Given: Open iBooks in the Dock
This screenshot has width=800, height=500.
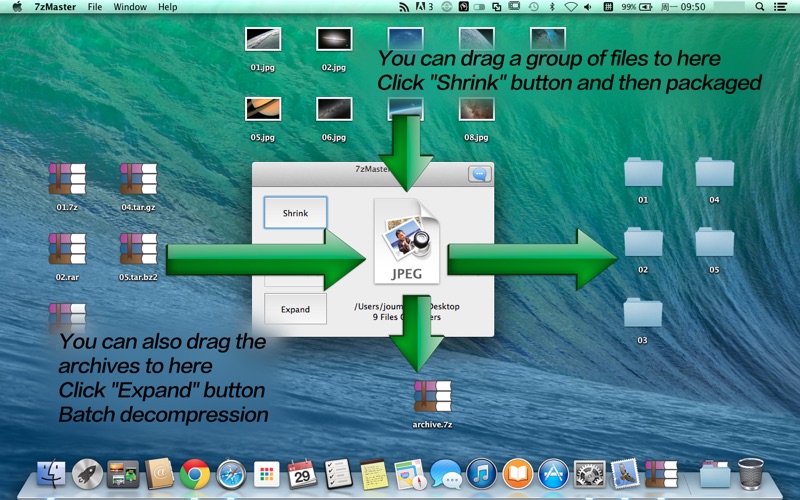Looking at the screenshot, I should (x=517, y=474).
